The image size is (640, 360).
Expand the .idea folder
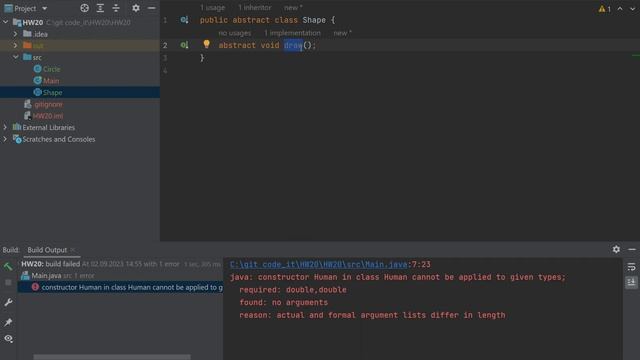coord(16,34)
